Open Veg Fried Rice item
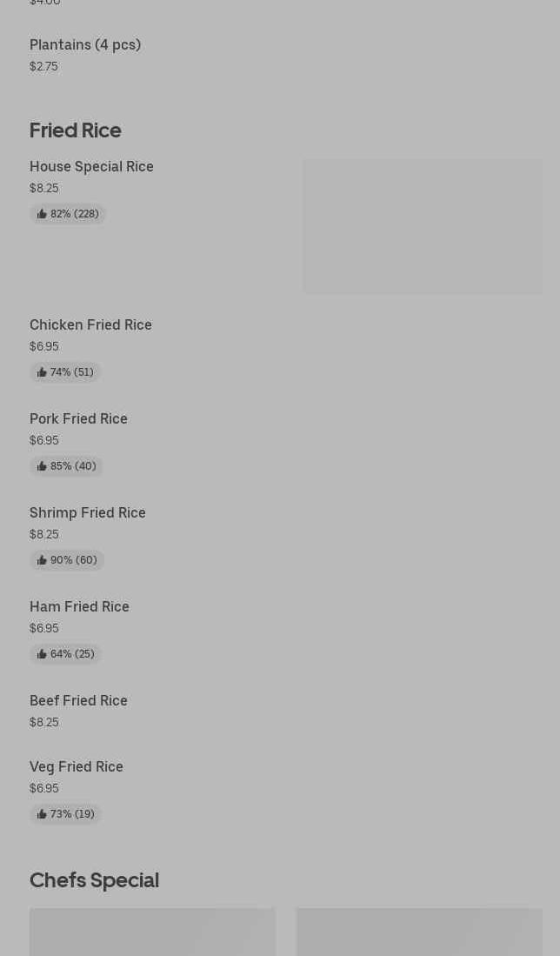The width and height of the screenshot is (560, 956). 77,767
